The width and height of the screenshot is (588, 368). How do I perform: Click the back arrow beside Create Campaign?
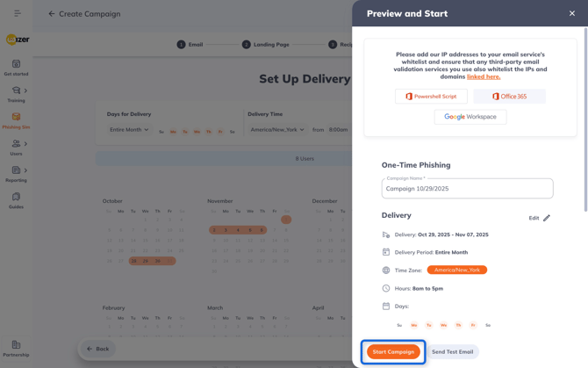[x=51, y=14]
